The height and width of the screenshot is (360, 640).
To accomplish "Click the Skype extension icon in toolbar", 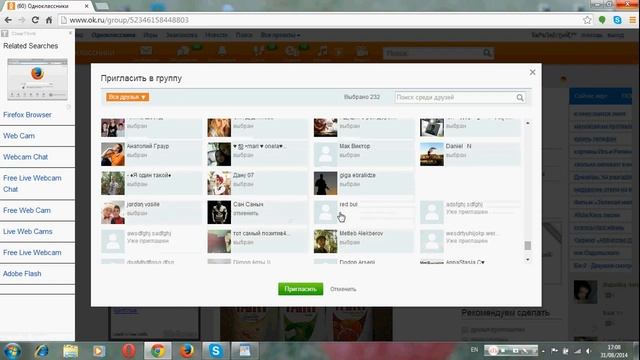I will (x=617, y=20).
